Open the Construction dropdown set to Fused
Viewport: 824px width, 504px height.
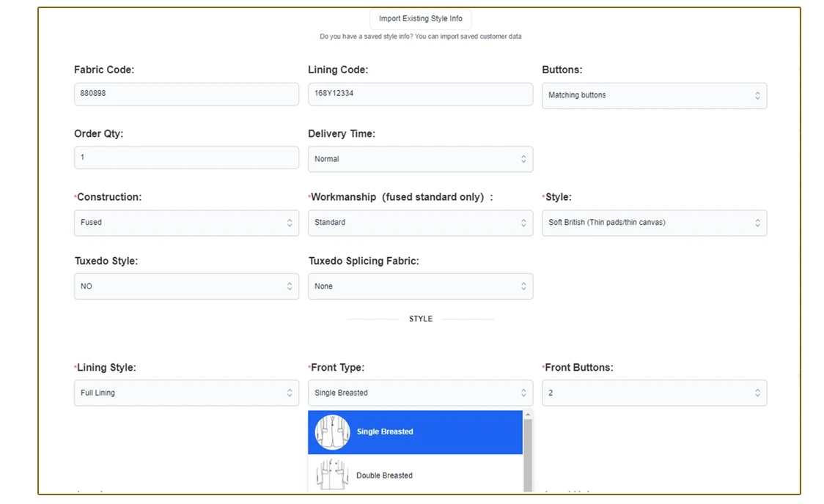[x=186, y=223]
